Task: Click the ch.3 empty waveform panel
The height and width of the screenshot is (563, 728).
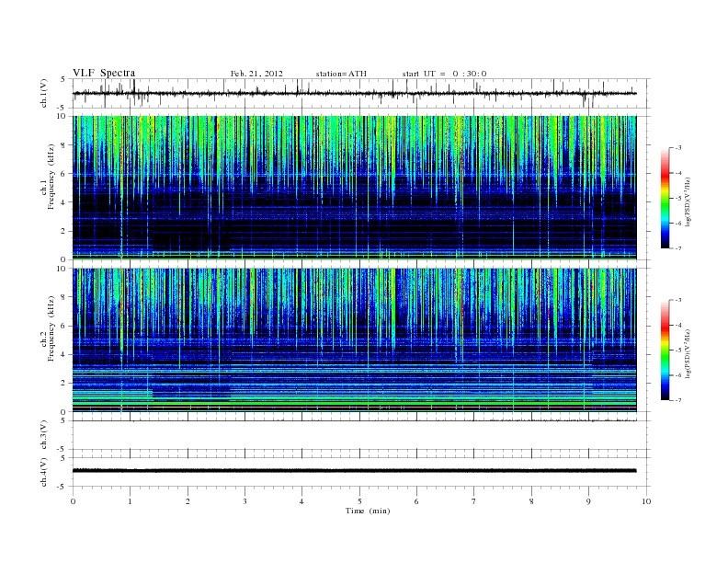Action: tap(360, 435)
